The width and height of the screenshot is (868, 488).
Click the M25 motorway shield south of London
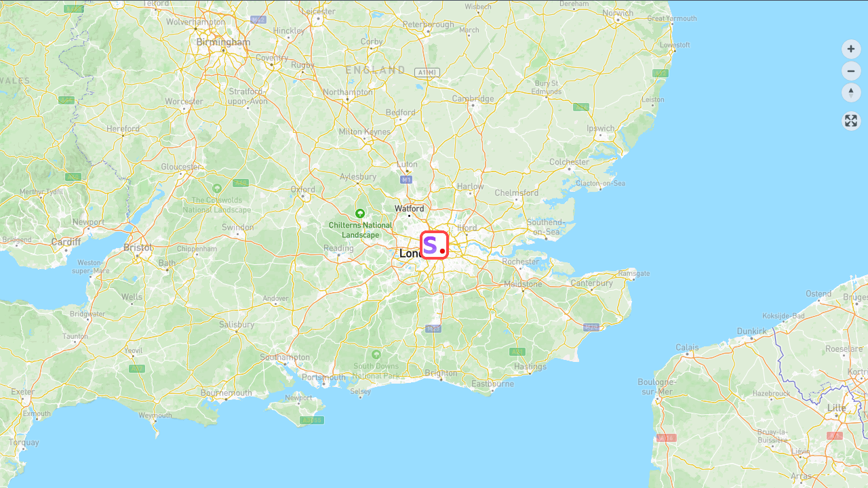433,329
